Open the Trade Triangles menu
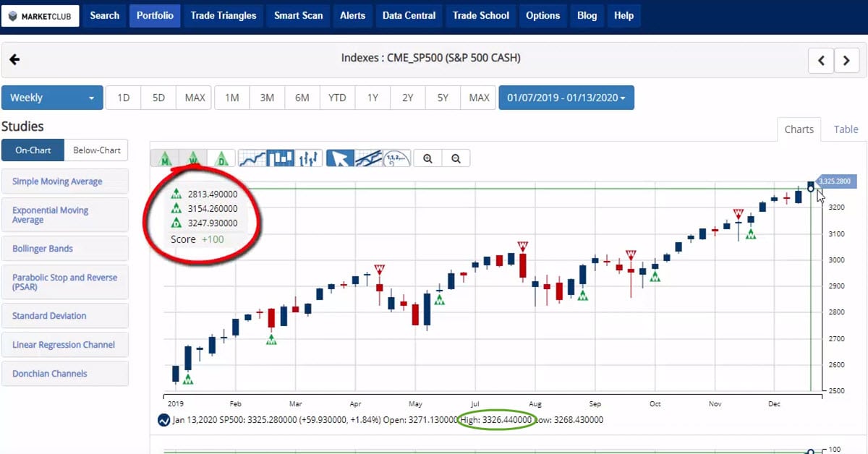Viewport: 868px width, 454px height. pos(223,15)
